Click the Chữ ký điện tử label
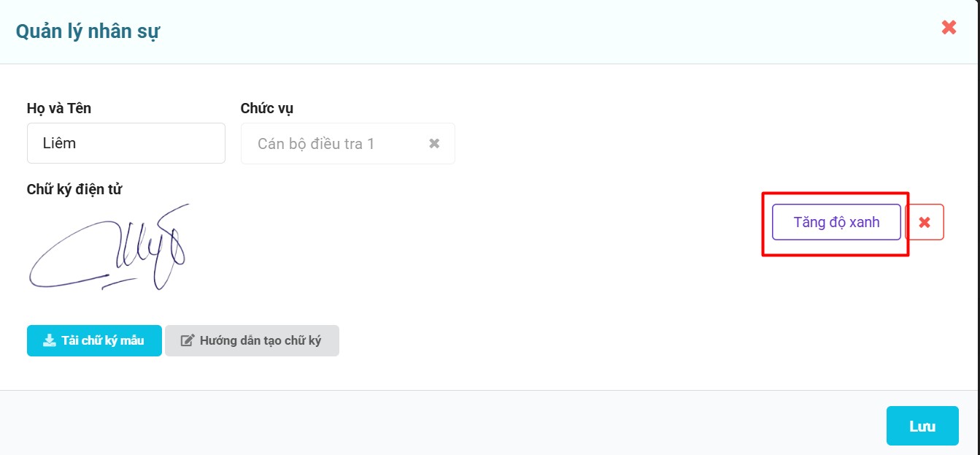The width and height of the screenshot is (980, 455). click(74, 190)
